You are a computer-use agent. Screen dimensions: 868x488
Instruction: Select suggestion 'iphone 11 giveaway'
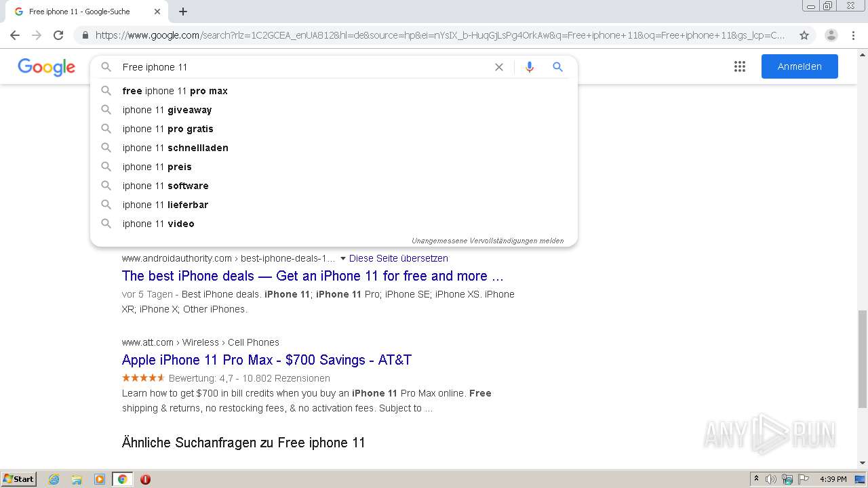[334, 110]
